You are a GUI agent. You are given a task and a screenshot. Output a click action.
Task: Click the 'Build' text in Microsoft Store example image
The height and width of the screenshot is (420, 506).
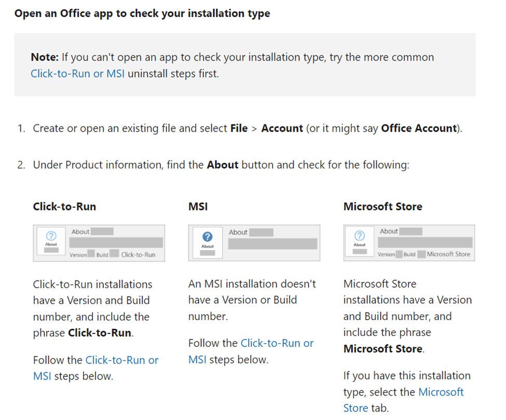point(409,255)
